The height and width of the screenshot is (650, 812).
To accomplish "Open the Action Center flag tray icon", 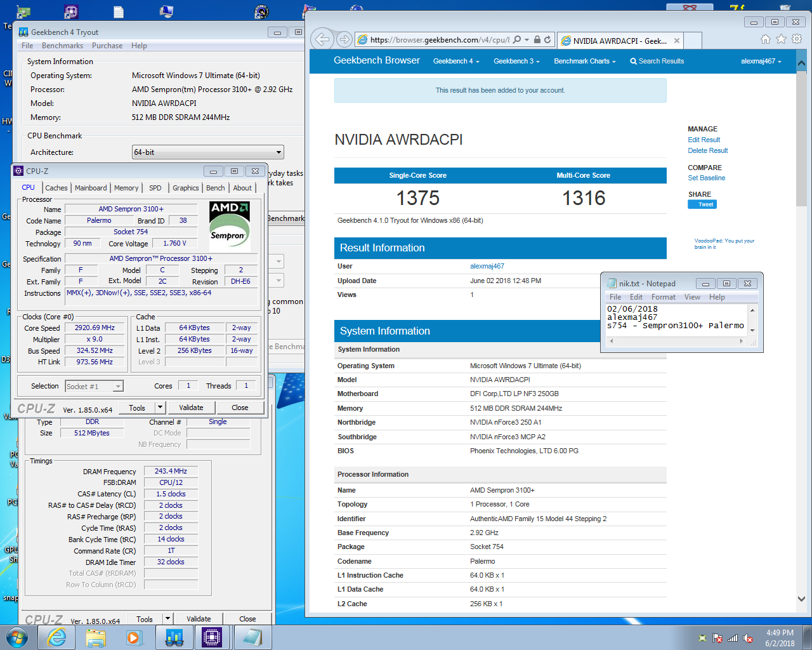I will click(717, 638).
